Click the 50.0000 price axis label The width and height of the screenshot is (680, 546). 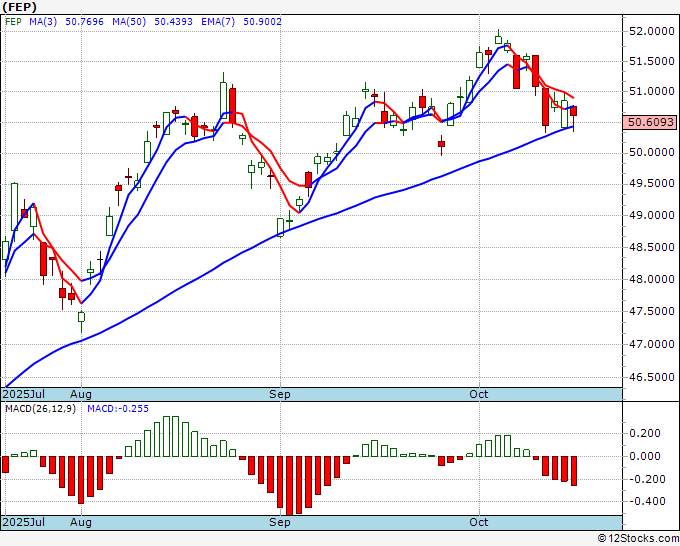pos(652,152)
